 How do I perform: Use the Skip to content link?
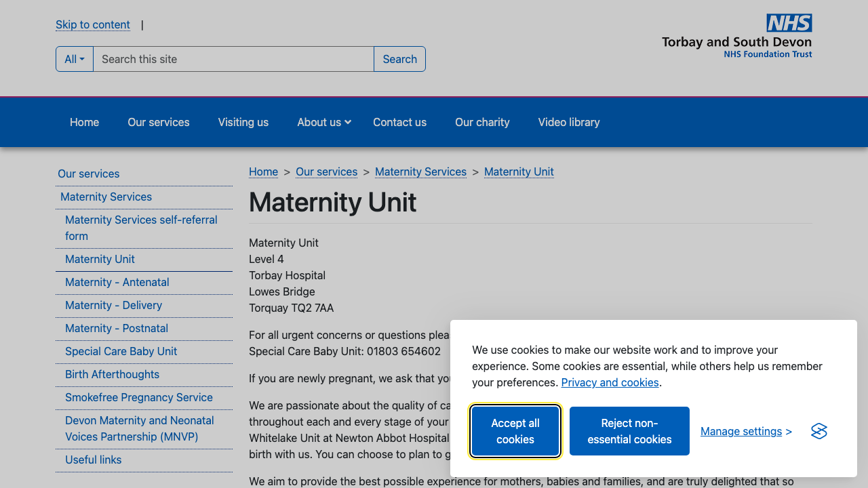point(93,24)
